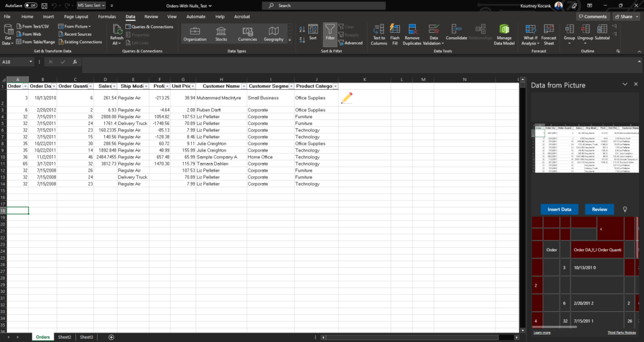Open Manage Data Model
The height and width of the screenshot is (342, 644).
[504, 35]
